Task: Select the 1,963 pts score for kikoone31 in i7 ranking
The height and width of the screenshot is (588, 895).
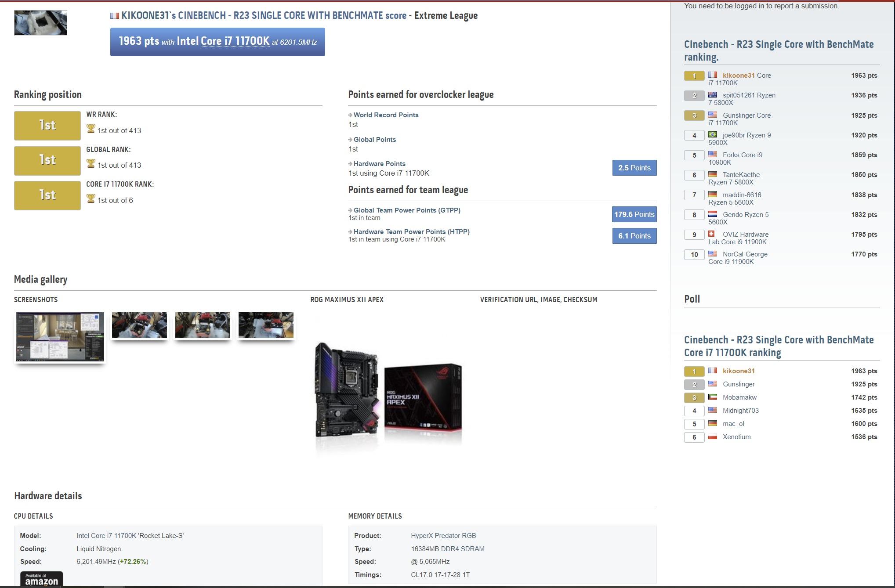Action: point(864,371)
